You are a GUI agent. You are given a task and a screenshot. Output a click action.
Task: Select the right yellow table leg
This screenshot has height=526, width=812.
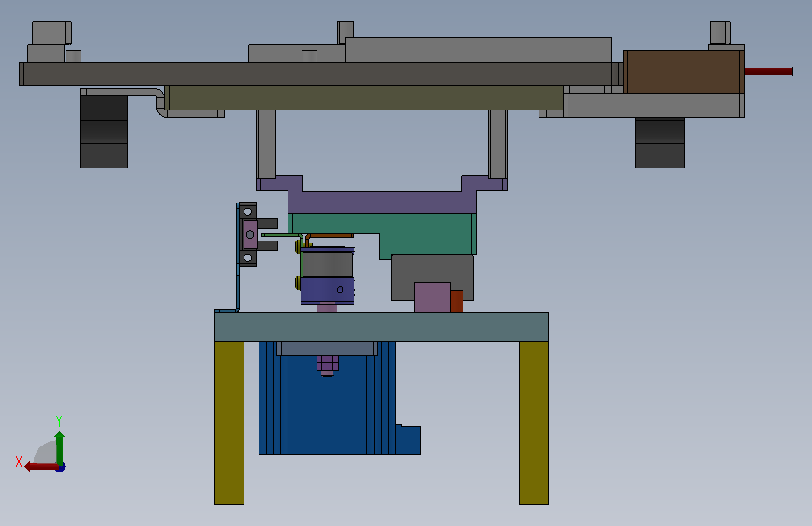click(x=534, y=422)
